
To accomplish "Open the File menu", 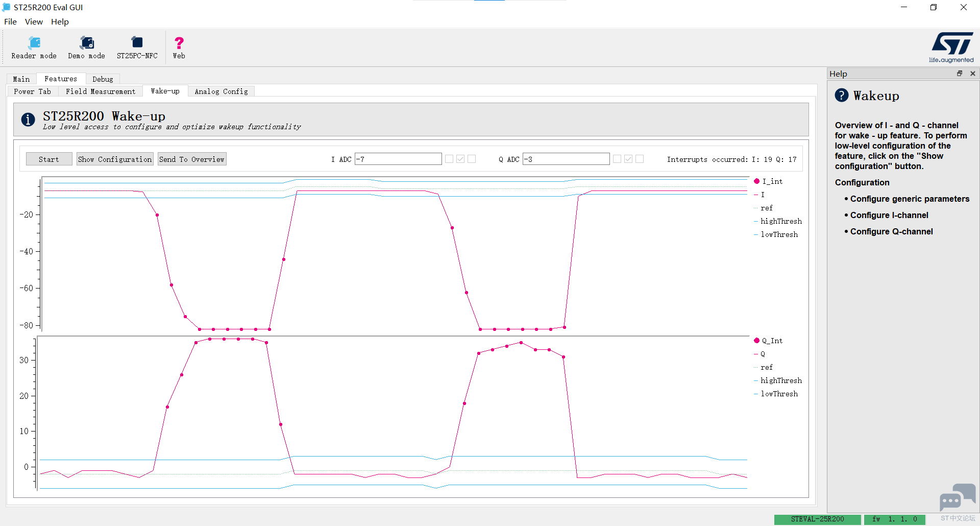I will [x=10, y=21].
